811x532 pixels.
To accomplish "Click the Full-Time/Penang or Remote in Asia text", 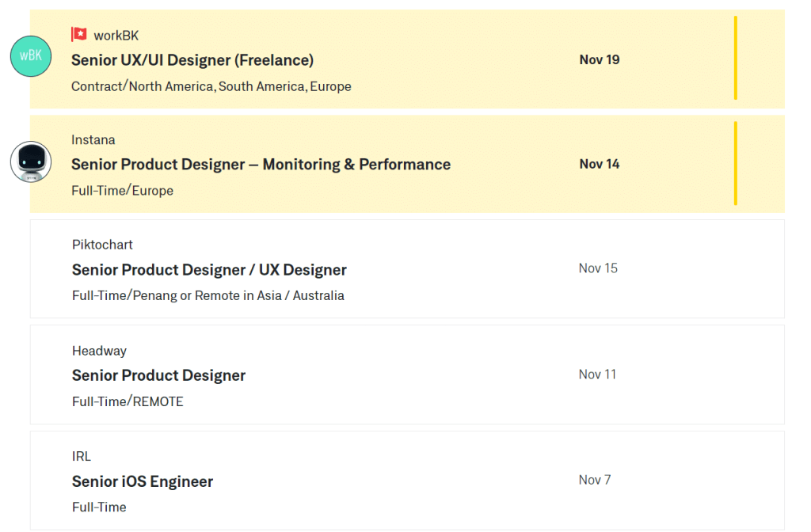I will click(x=208, y=295).
